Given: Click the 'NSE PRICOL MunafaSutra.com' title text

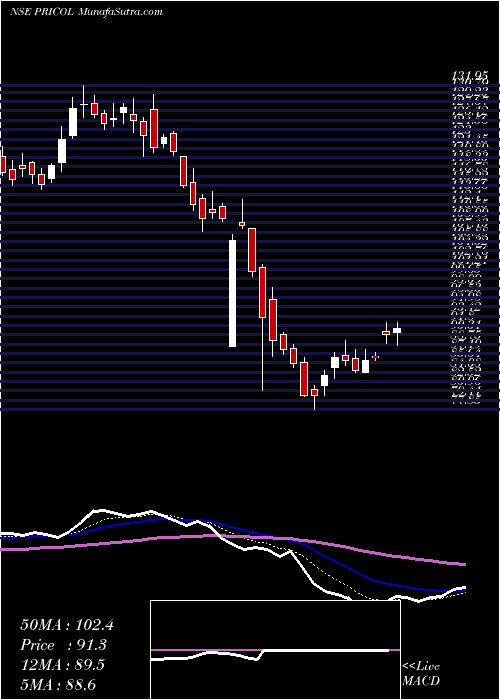Looking at the screenshot, I should [86, 12].
